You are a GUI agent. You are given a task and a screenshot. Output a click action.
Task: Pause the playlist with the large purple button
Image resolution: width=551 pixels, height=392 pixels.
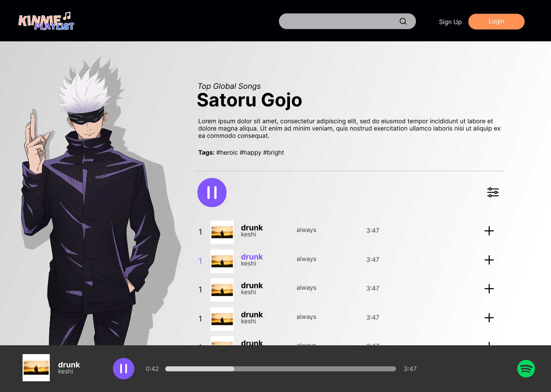tap(212, 193)
